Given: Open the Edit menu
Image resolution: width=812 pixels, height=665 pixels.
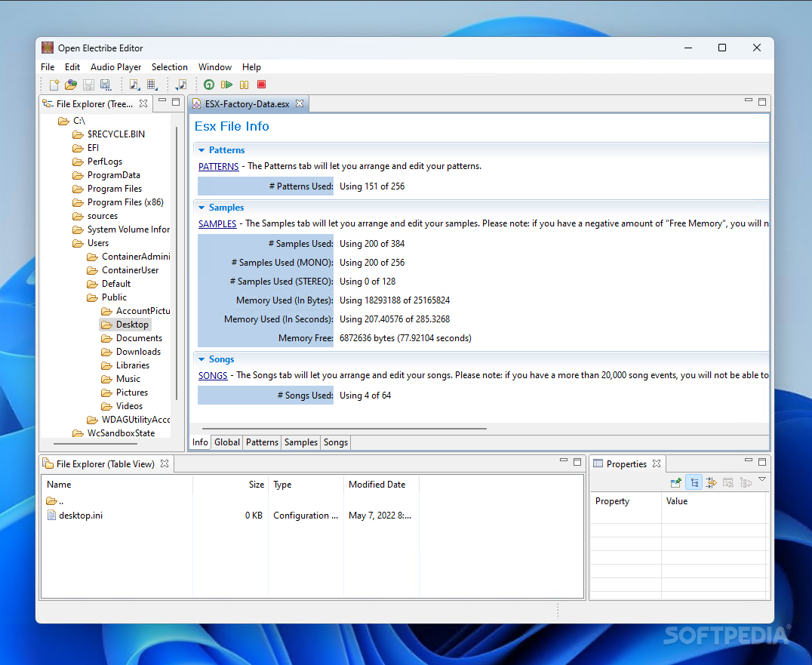Looking at the screenshot, I should pos(72,67).
